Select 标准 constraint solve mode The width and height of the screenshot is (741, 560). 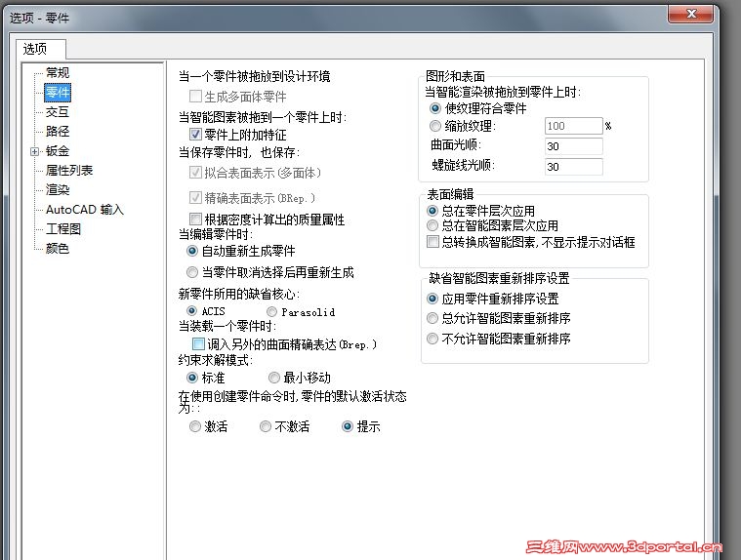tap(192, 378)
